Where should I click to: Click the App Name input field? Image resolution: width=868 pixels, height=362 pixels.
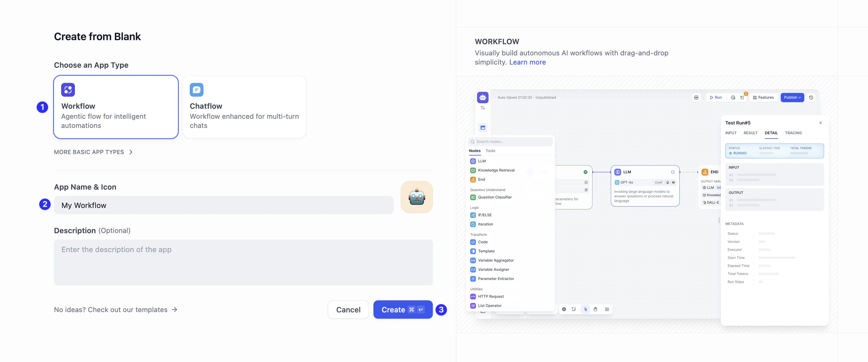click(x=224, y=205)
